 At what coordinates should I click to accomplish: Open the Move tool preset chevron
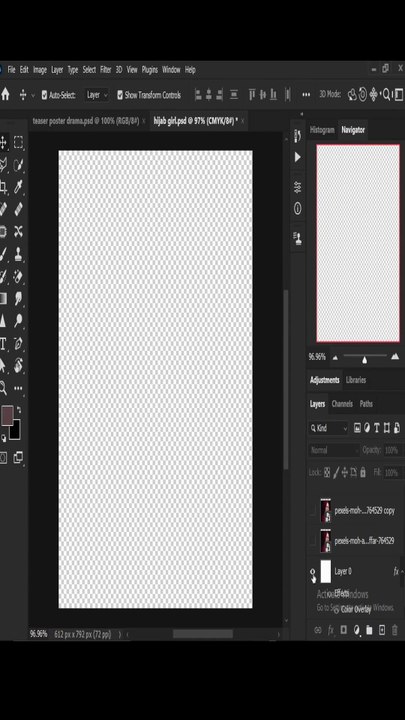point(33,96)
